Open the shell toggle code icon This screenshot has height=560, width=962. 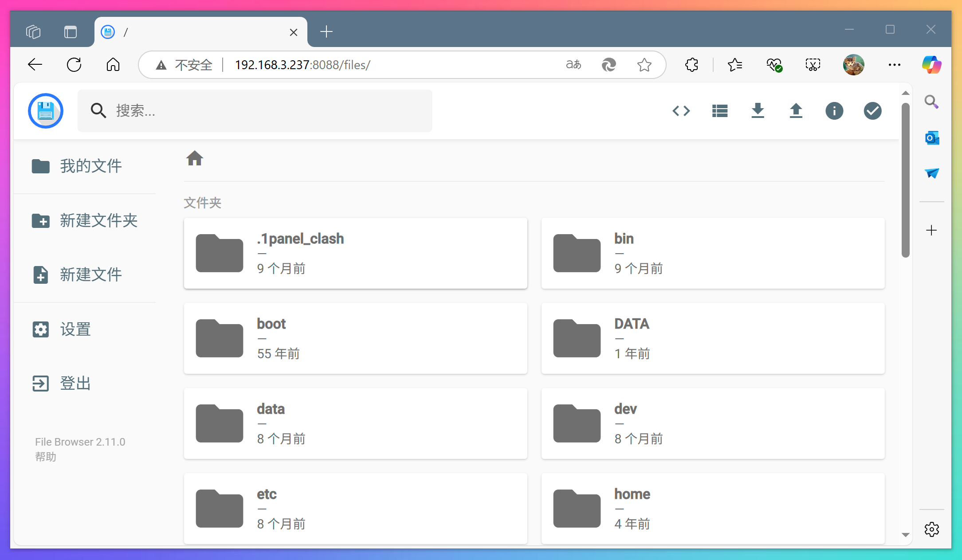[x=681, y=111]
